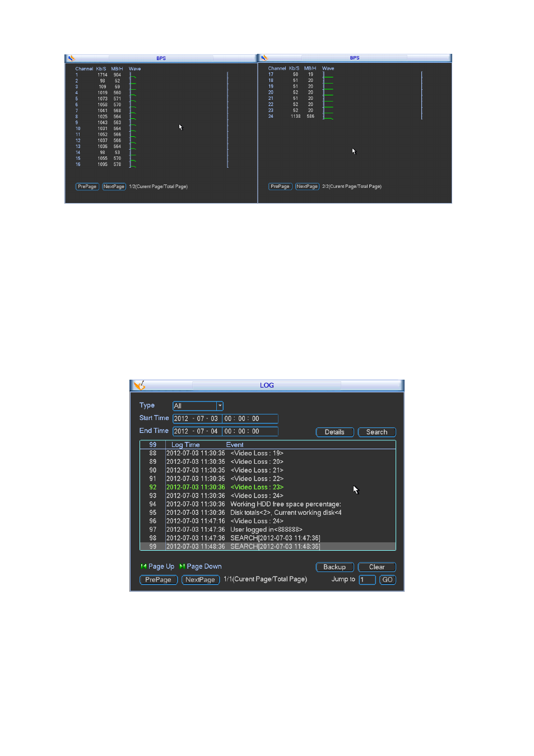Click channel 24 row in second BPS window
The image size is (534, 756).
(x=300, y=117)
